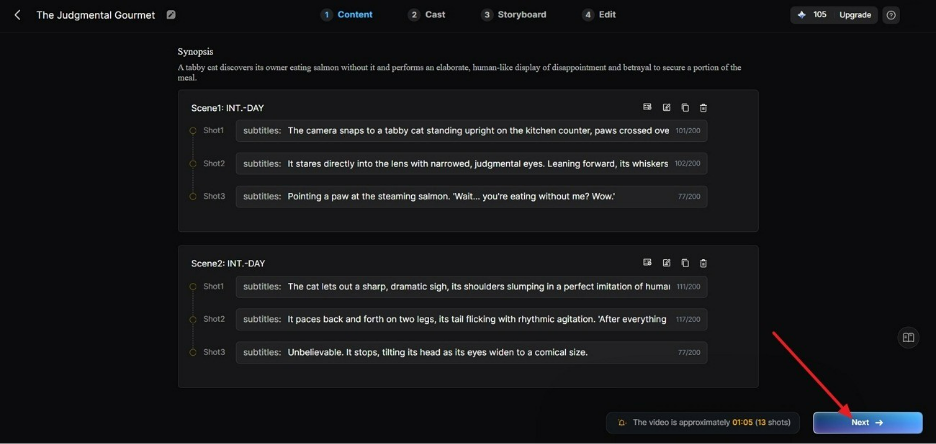Image resolution: width=936 pixels, height=444 pixels.
Task: Select the Scene1 Shot1 timeline circle
Action: tap(193, 131)
